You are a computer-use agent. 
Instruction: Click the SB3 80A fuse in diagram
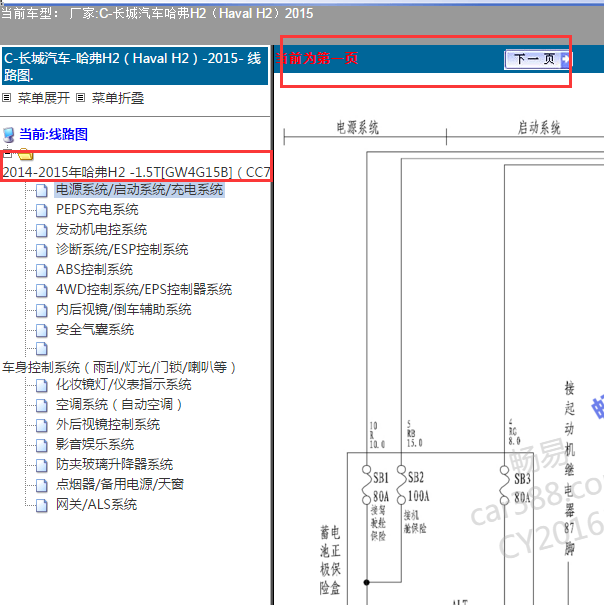[515, 487]
